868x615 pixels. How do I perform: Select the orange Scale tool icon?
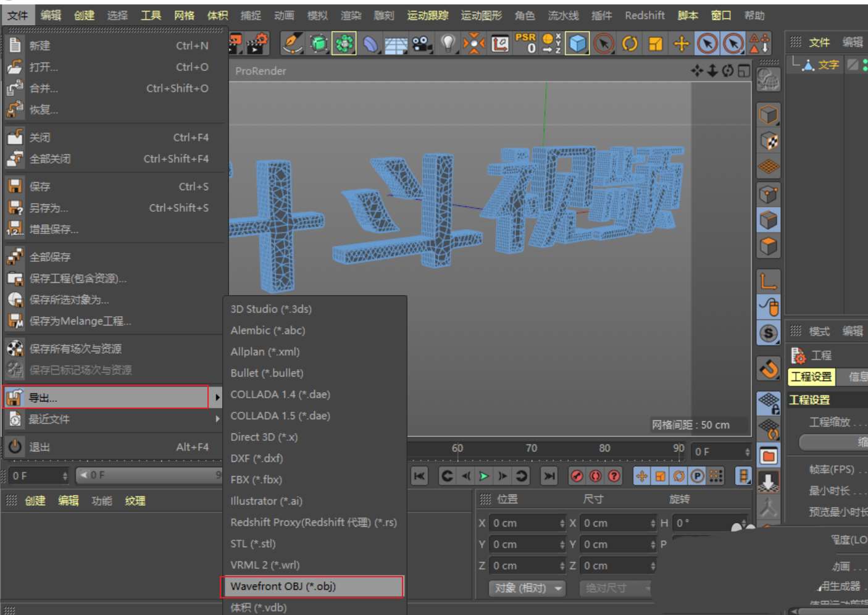[x=656, y=43]
